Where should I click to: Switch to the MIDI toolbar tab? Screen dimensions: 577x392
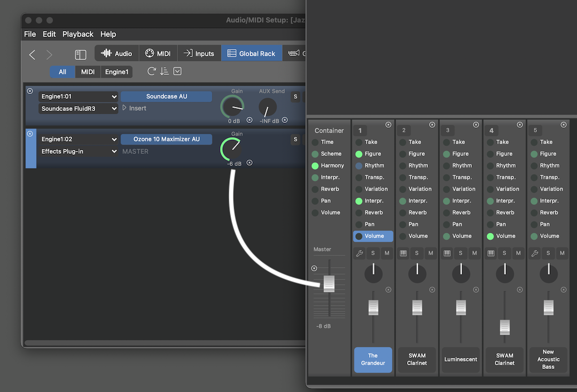pyautogui.click(x=158, y=53)
